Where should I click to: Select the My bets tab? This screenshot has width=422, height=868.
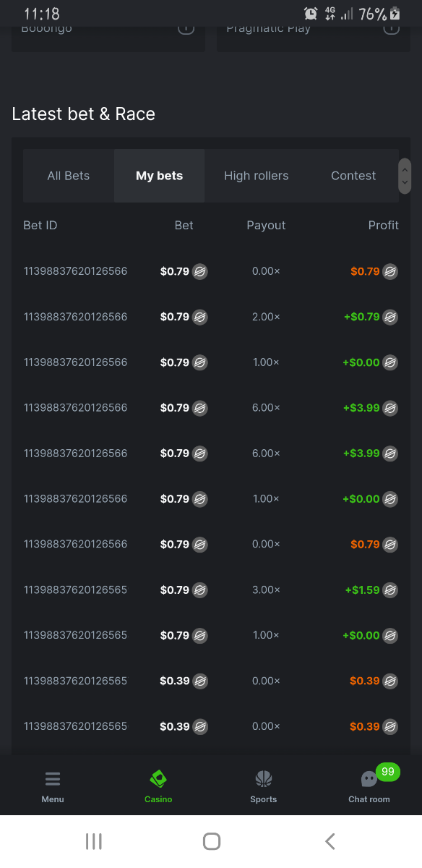click(160, 176)
